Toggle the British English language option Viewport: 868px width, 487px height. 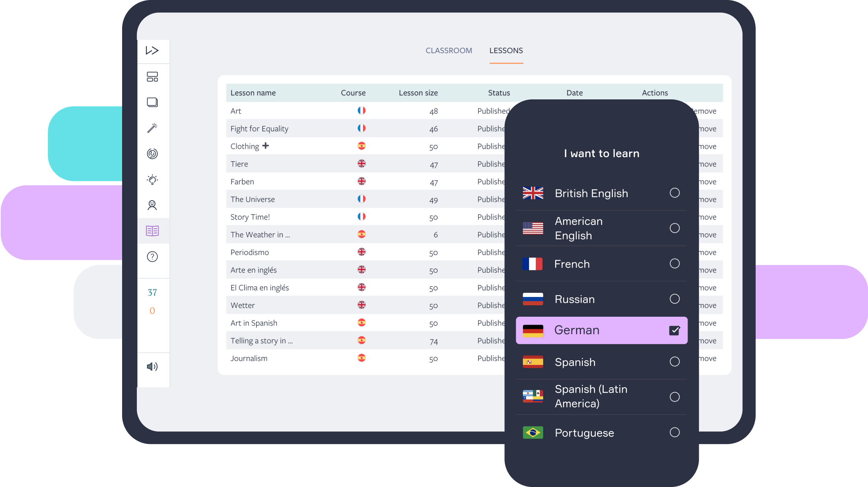click(x=673, y=192)
